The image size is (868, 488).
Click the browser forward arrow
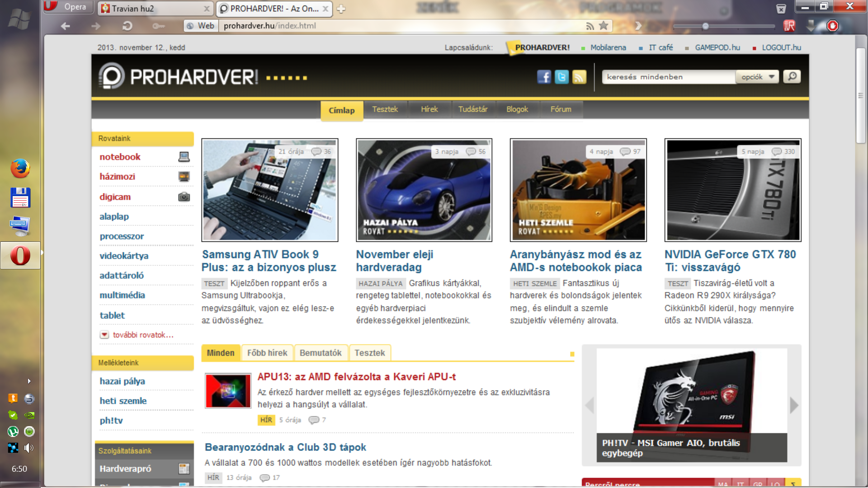[96, 26]
